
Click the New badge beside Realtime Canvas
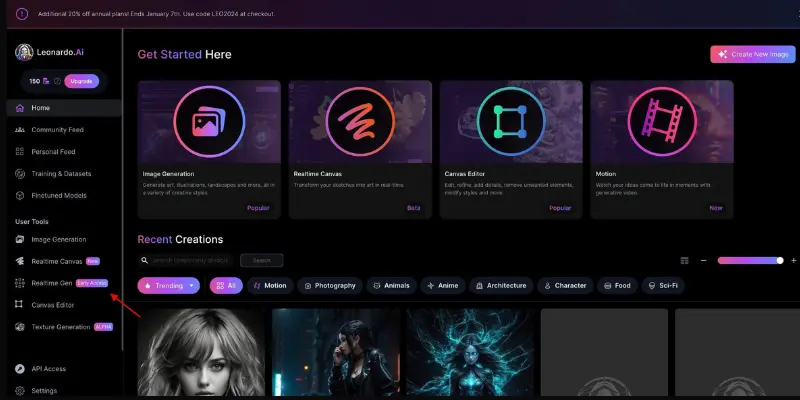tap(93, 261)
